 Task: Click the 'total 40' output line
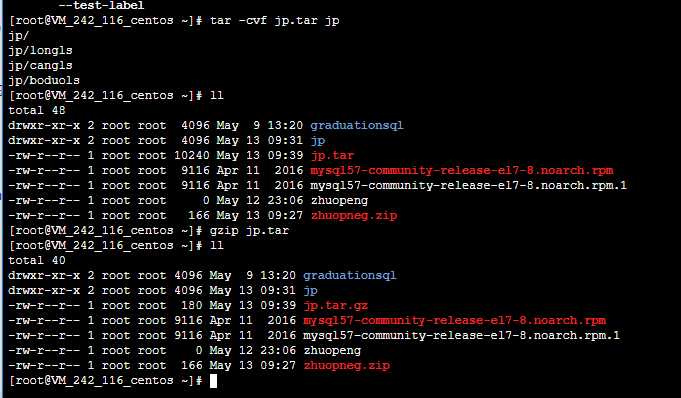click(37, 260)
